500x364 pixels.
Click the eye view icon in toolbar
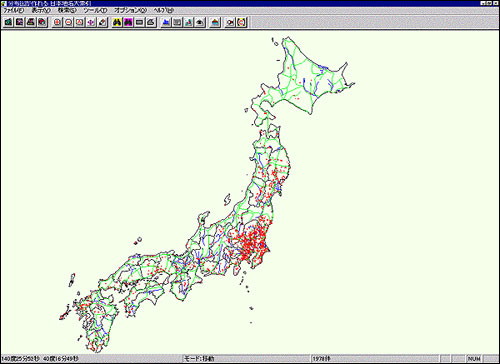pos(200,22)
